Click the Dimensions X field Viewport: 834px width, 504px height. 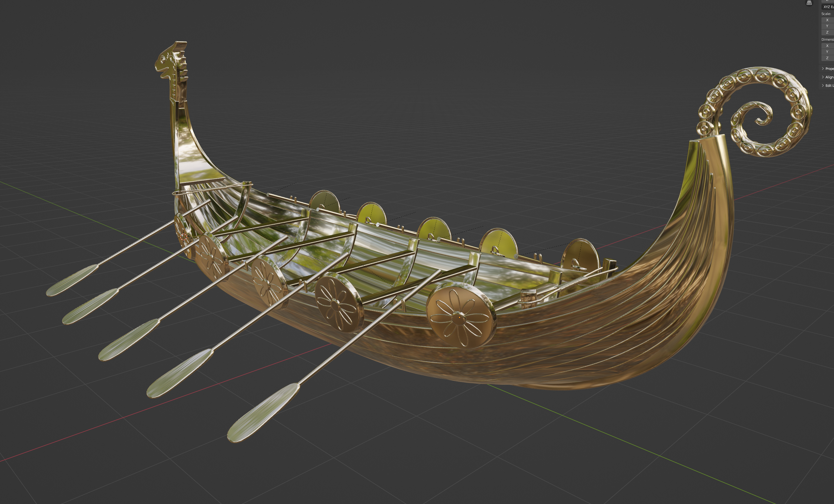[828, 46]
